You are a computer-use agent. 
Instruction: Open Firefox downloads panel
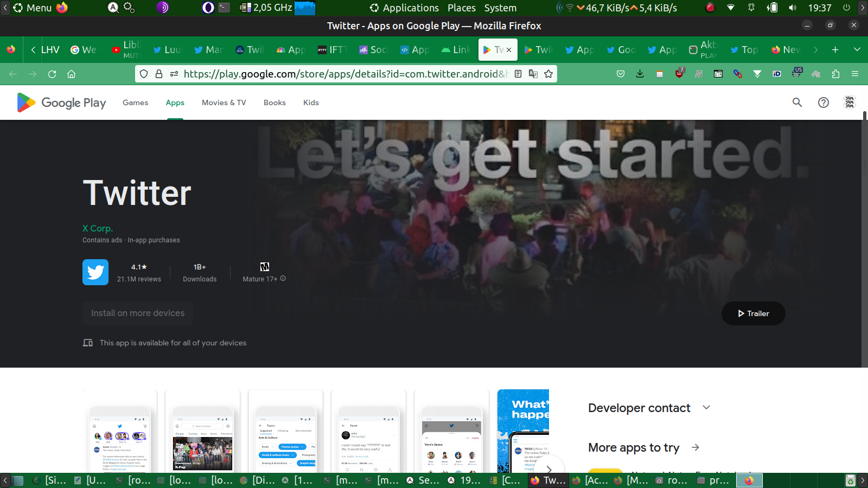tap(640, 74)
